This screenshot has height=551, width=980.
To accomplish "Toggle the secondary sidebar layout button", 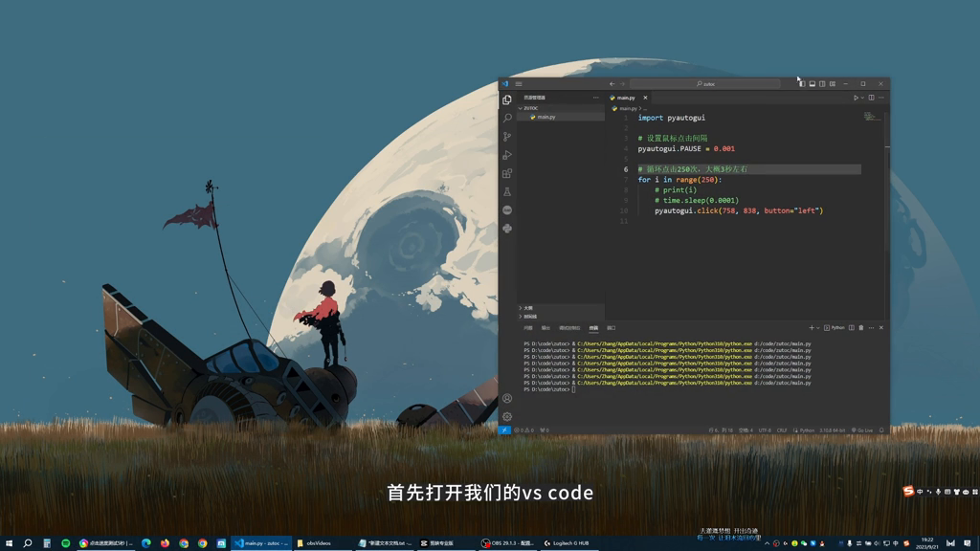I will tap(822, 84).
